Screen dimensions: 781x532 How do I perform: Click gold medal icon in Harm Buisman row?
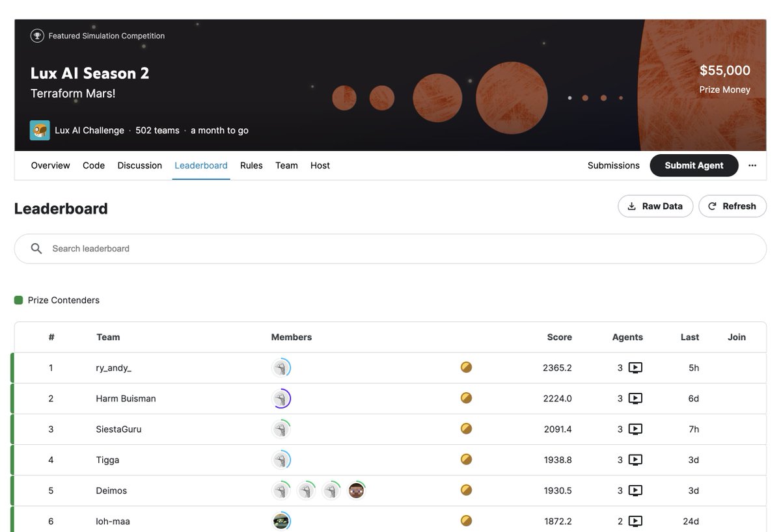click(466, 398)
